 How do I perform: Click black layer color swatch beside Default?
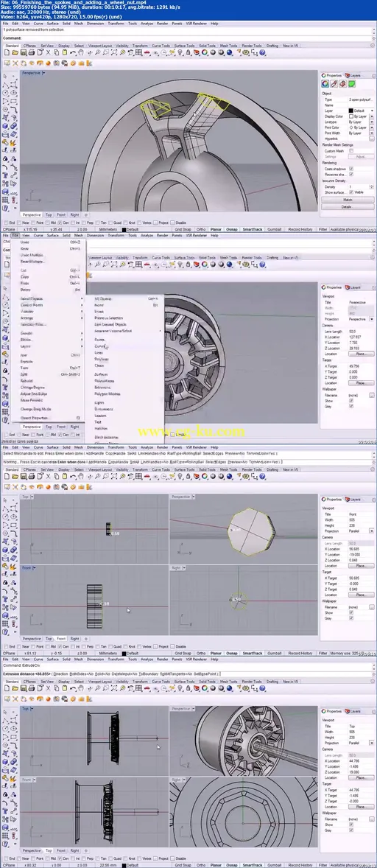(x=351, y=111)
